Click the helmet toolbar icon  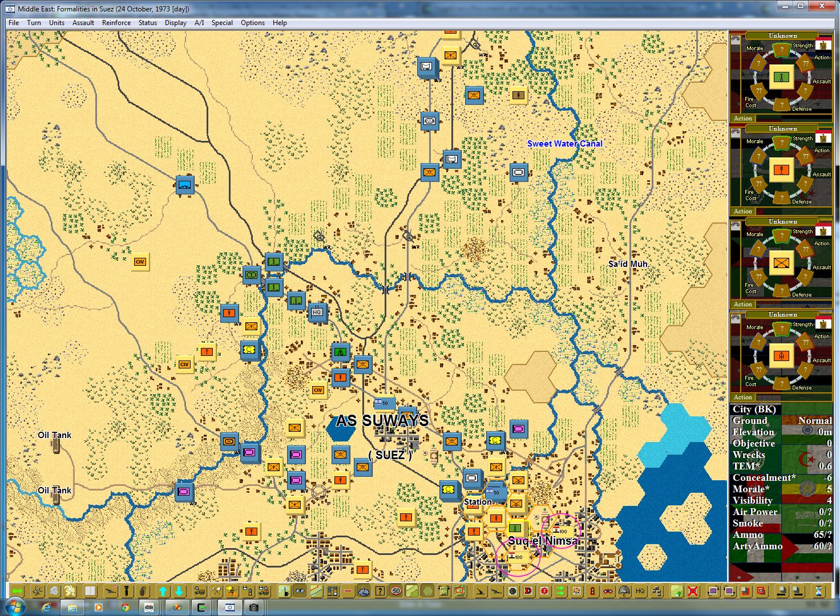[624, 591]
